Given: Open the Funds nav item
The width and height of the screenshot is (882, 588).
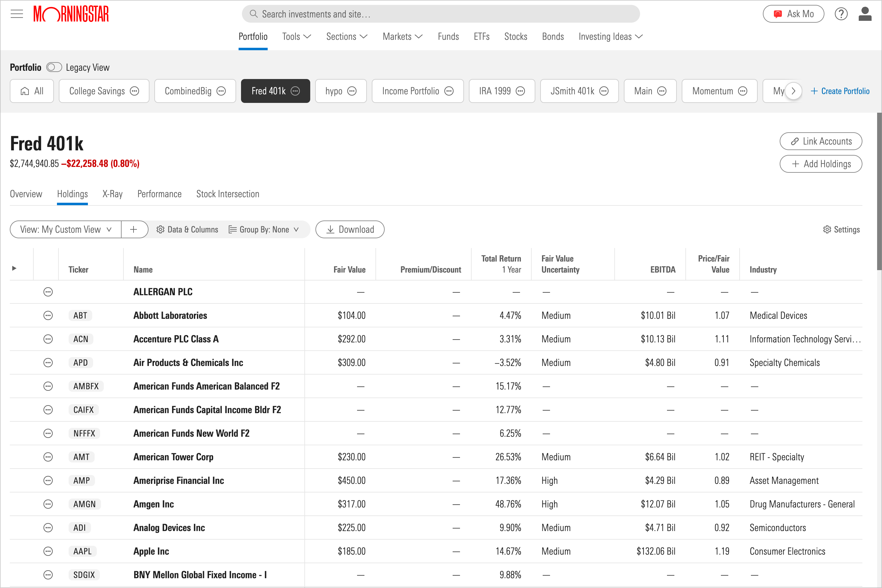Looking at the screenshot, I should coord(448,37).
